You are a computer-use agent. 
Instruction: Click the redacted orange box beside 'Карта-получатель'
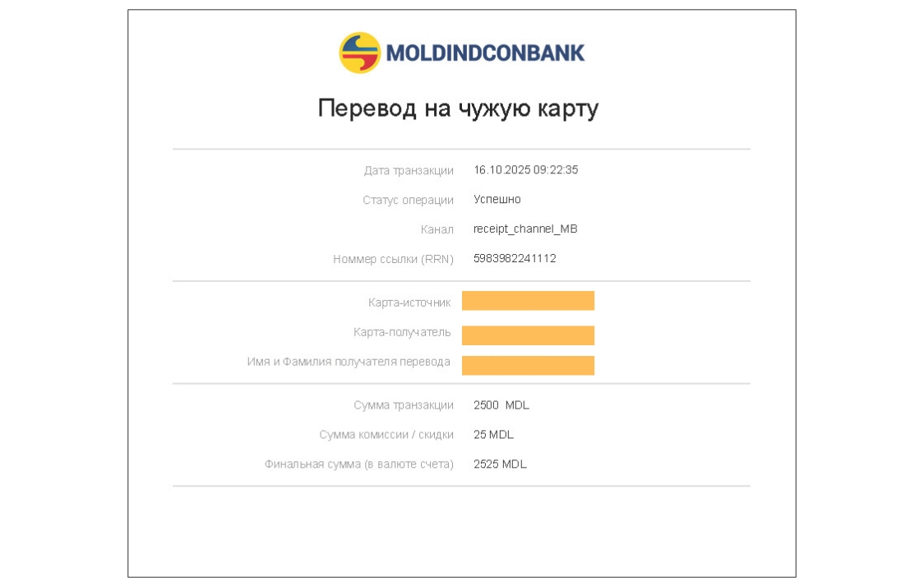[528, 335]
